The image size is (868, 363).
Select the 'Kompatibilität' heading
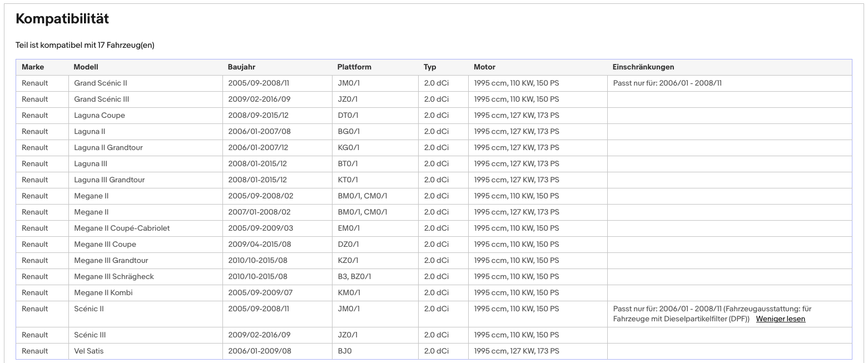pos(62,18)
